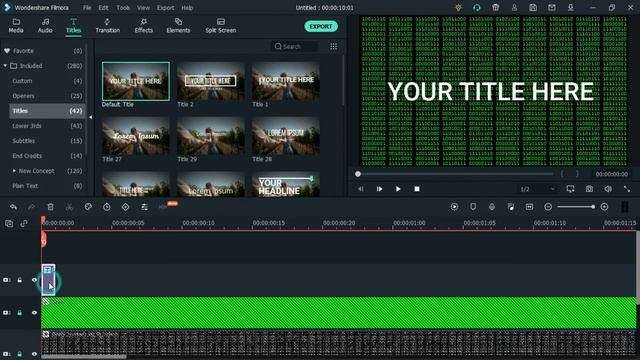Click the speed clock icon
640x360 pixels.
point(107,207)
